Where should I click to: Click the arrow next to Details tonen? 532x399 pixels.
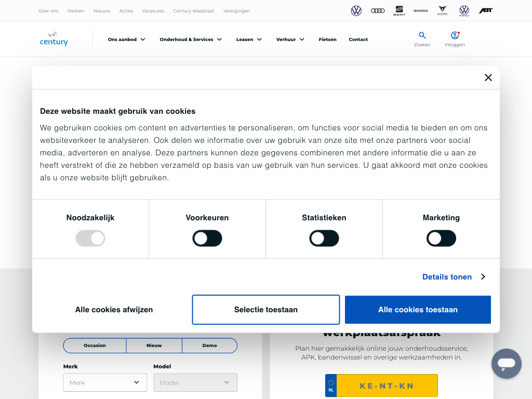(483, 277)
